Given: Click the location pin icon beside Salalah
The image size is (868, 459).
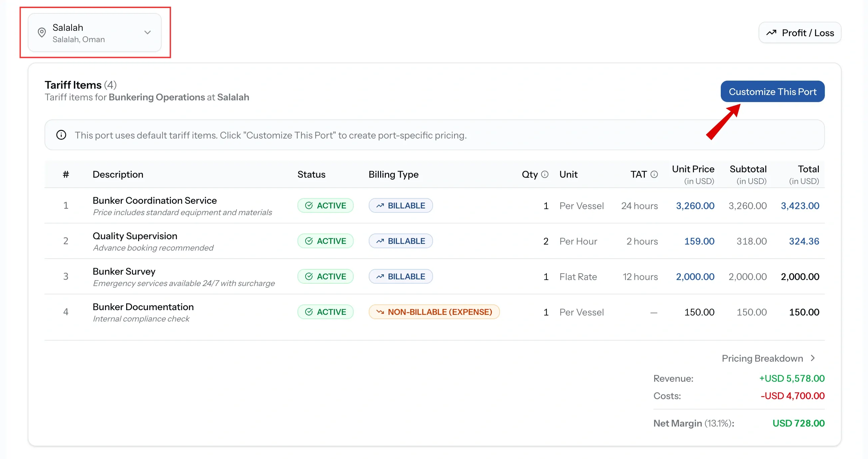Looking at the screenshot, I should click(42, 33).
